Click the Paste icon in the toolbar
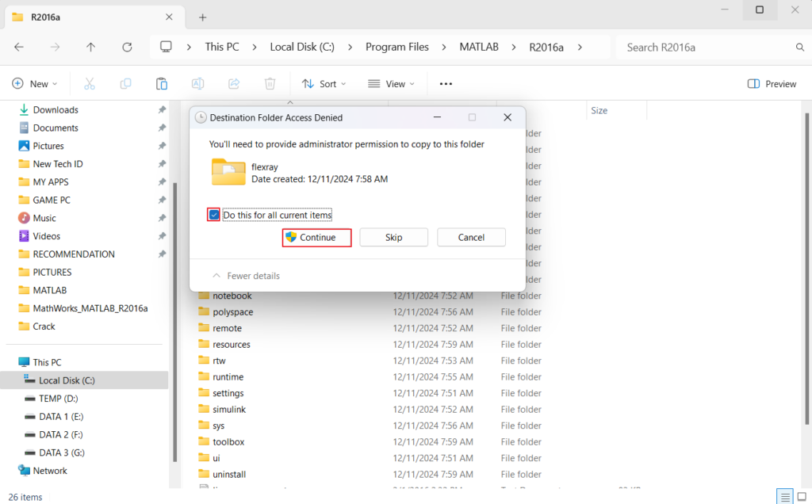The height and width of the screenshot is (504, 812). [162, 83]
